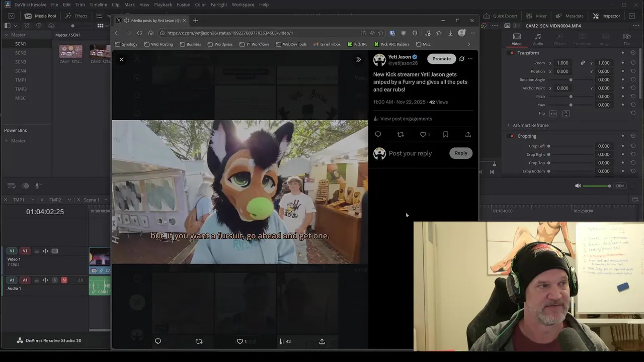The image size is (644, 362).
Task: Select the Audio tab in Inspector
Action: 538,40
